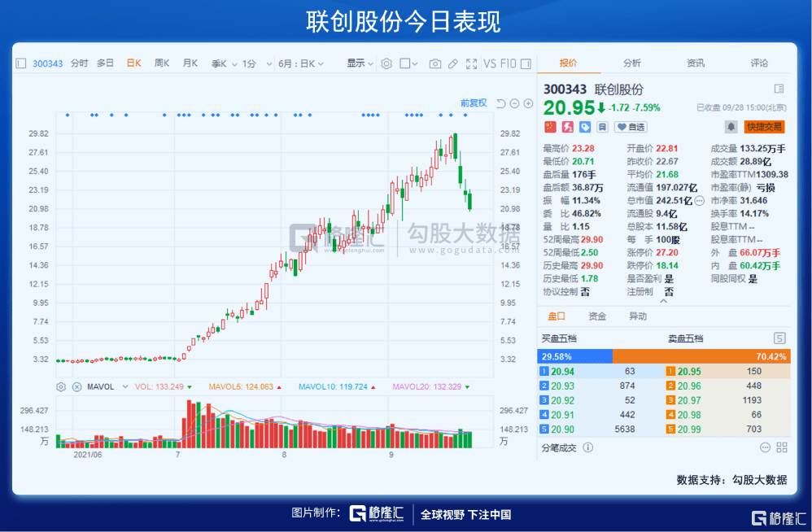Expand the MAVOL indicator dropdown
Viewport: 812px width, 532px height.
(x=124, y=386)
